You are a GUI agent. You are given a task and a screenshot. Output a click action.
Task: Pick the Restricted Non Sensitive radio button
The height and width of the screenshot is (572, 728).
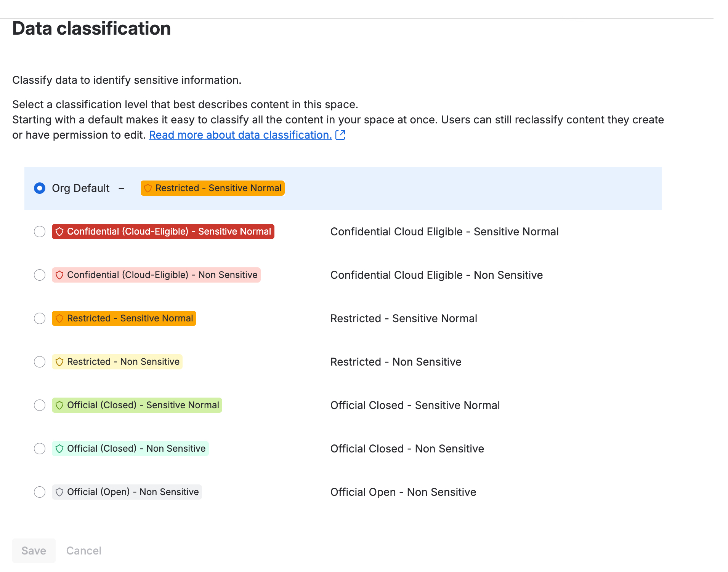[x=40, y=362]
